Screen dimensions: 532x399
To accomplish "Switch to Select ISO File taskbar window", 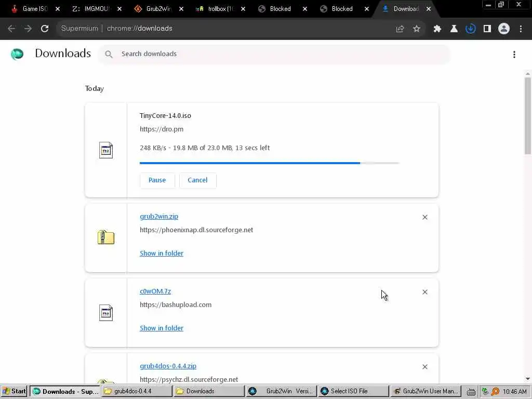I will [353, 391].
